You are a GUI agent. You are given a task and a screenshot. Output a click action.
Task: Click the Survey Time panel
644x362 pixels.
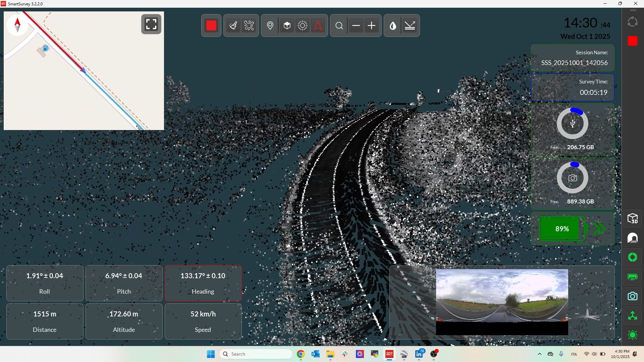(573, 87)
